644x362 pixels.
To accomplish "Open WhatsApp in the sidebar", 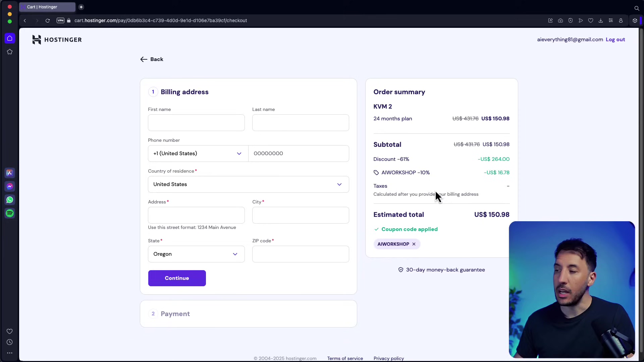I will pos(10,200).
